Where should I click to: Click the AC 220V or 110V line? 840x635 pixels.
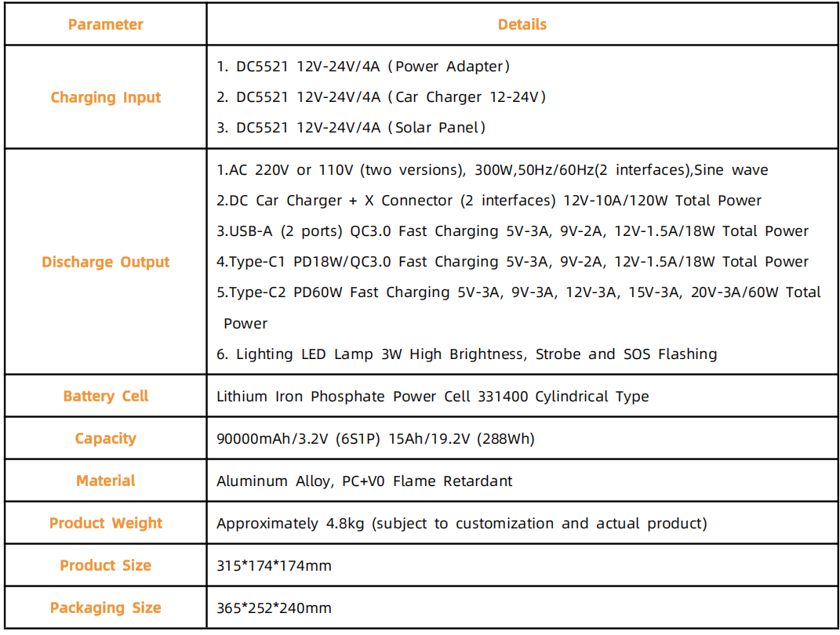point(492,170)
